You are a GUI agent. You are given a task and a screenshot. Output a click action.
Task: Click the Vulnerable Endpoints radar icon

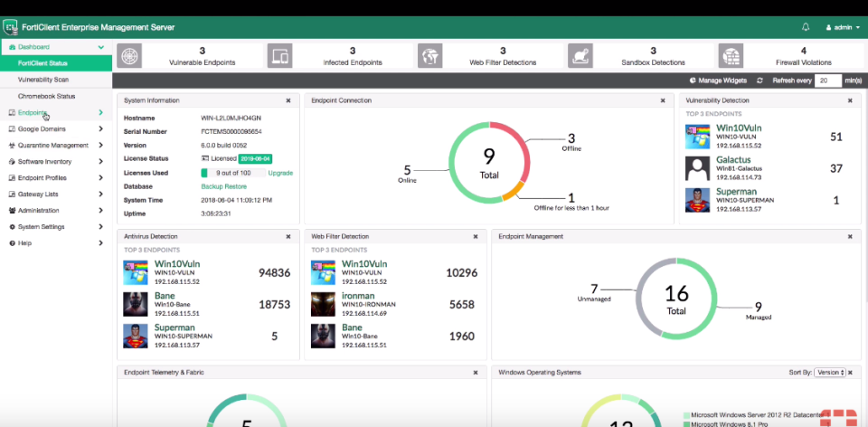129,55
